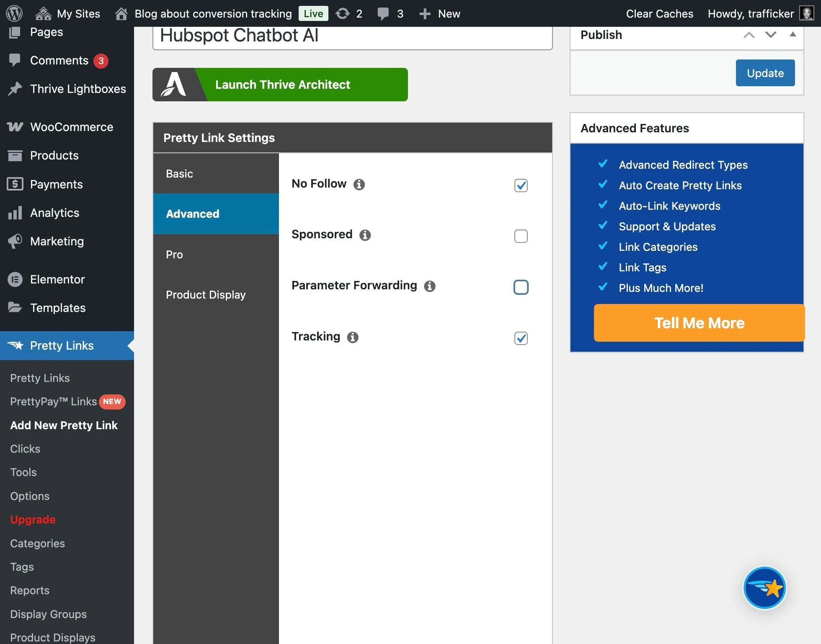The height and width of the screenshot is (644, 821).
Task: Show info tooltip for Parameter Forwarding
Action: 430,286
